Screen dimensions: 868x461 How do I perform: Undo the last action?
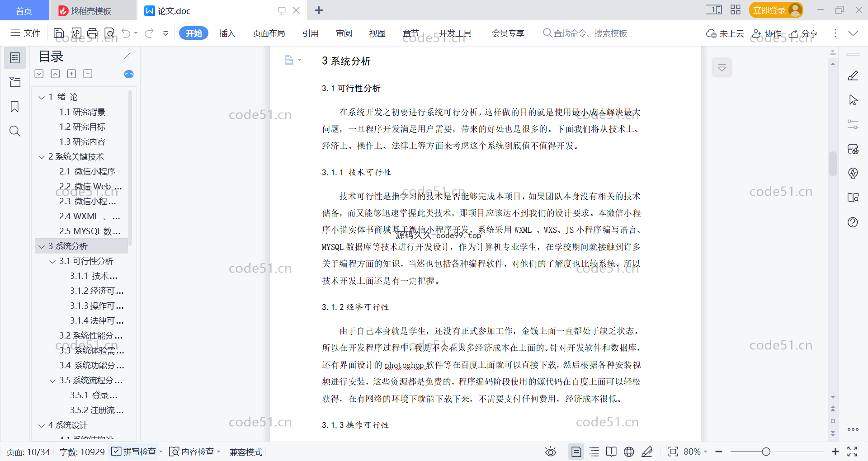[x=126, y=33]
